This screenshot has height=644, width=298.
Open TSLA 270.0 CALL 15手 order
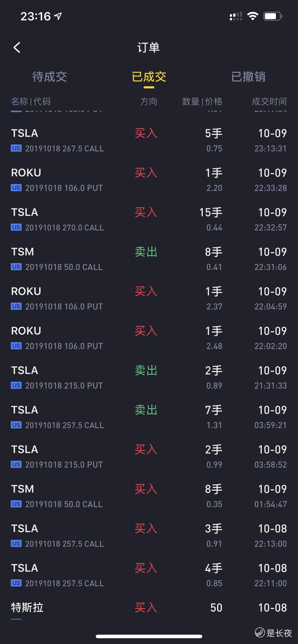(x=149, y=219)
